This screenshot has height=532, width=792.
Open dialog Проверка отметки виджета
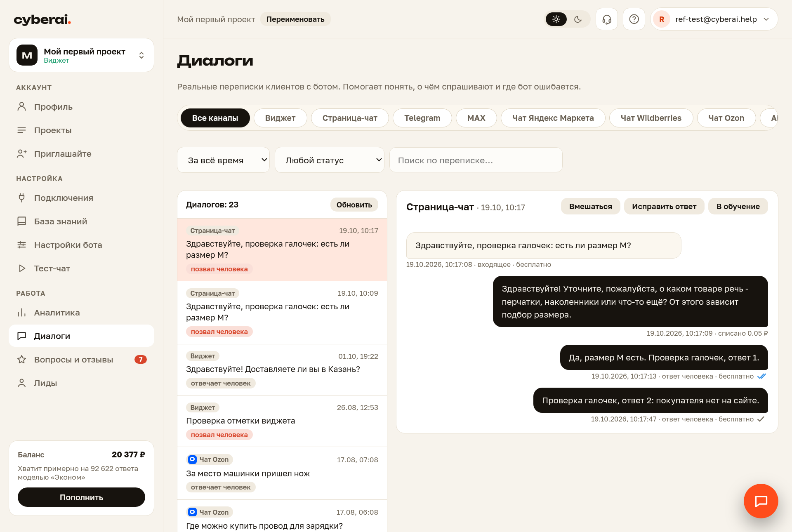point(282,421)
